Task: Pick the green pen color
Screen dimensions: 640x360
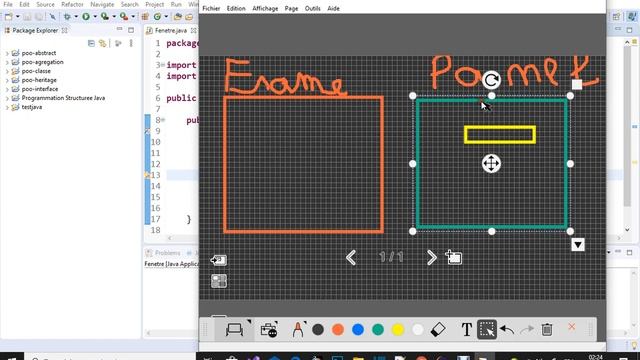Action: coord(378,329)
